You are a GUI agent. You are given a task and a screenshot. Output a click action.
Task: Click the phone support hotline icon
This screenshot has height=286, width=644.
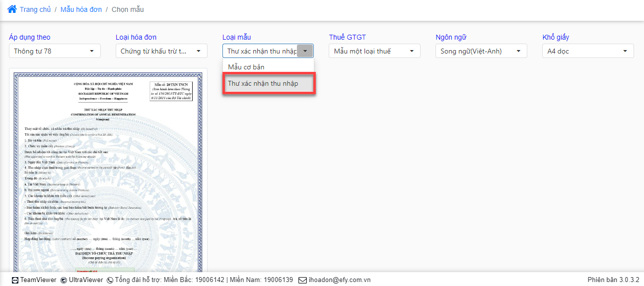[x=110, y=280]
